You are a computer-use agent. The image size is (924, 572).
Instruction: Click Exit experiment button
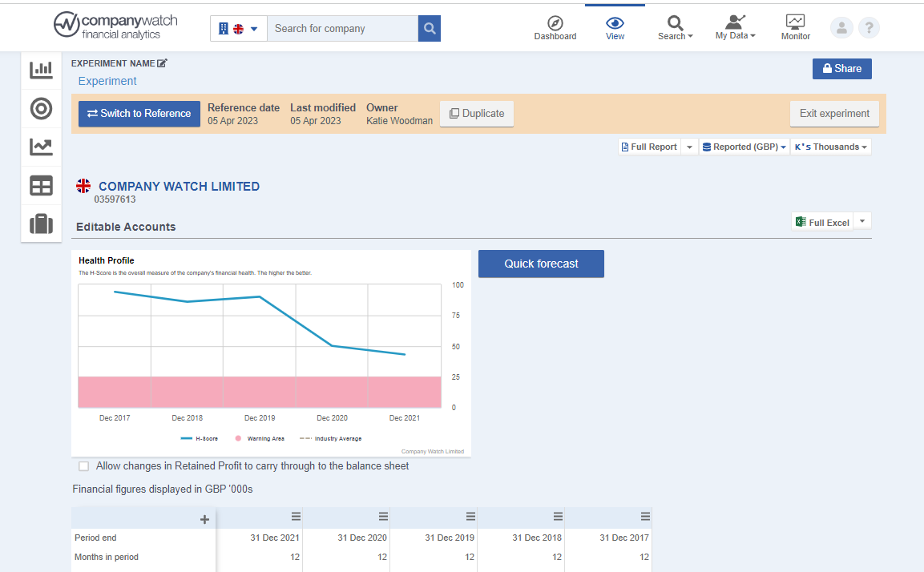(834, 114)
